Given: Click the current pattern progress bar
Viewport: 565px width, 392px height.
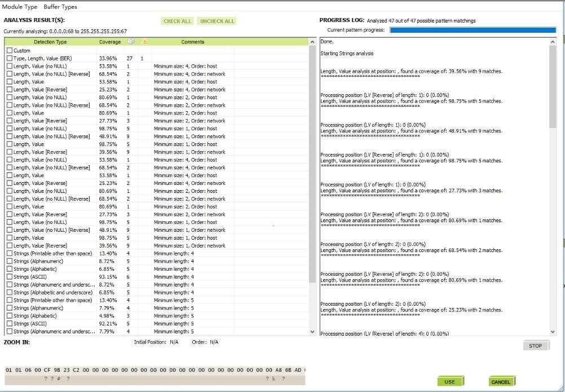Looking at the screenshot, I should 473,30.
